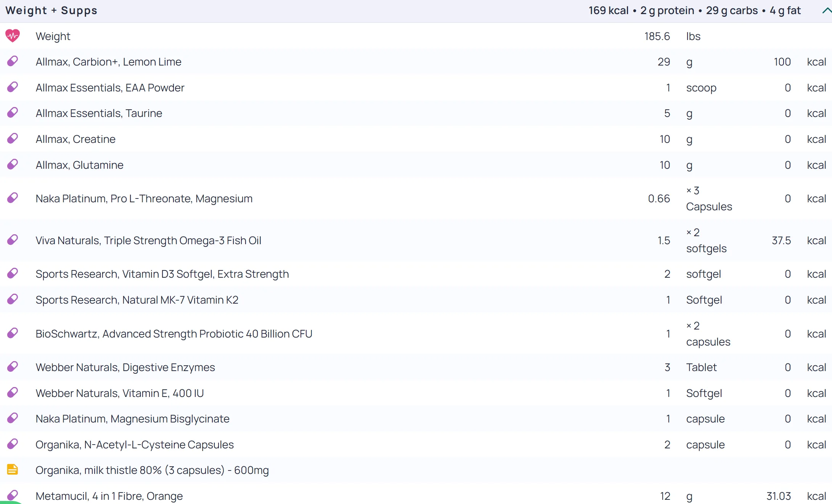This screenshot has width=832, height=504.
Task: Click the pill icon for Natural MK-7 Vitamin K2
Action: [x=13, y=299]
